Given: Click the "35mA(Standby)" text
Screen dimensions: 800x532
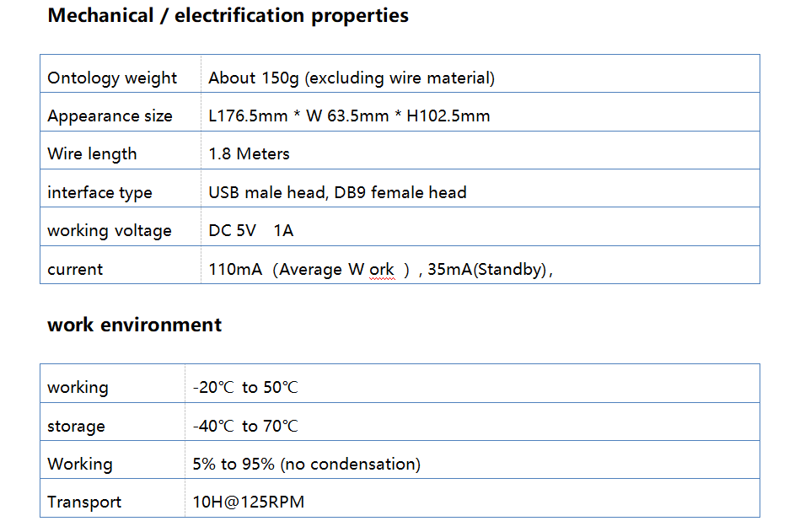Looking at the screenshot, I should point(487,270).
